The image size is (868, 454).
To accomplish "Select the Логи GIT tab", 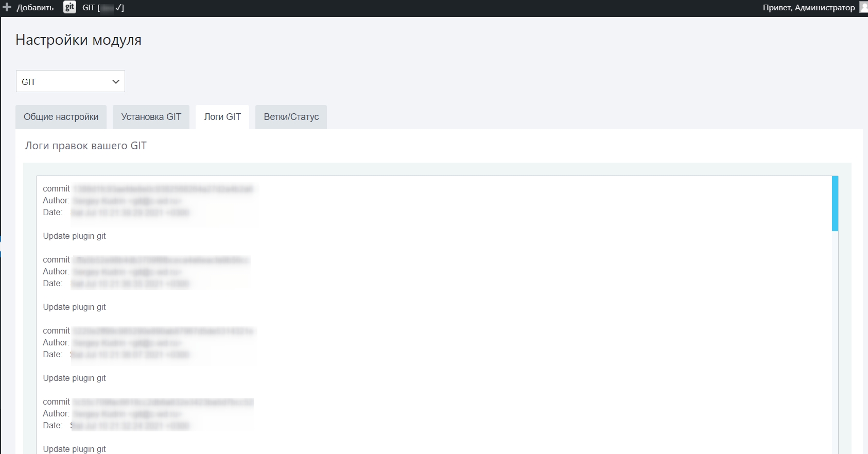I will [222, 117].
